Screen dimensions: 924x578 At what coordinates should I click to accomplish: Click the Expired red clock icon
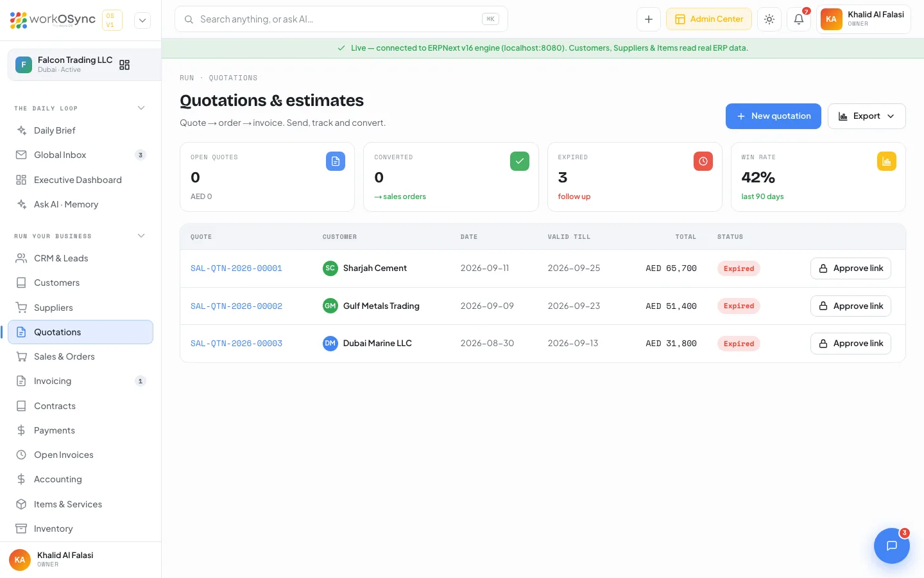[x=703, y=161]
